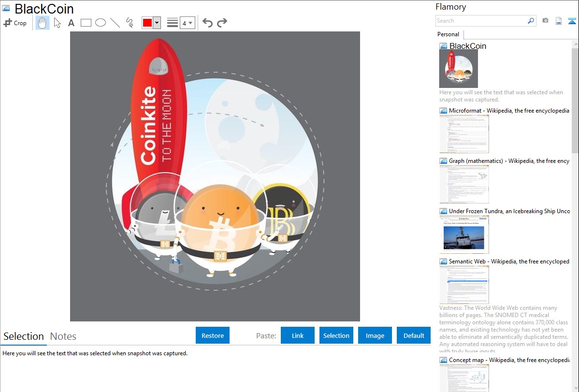Select the ellipse shape tool
This screenshot has height=392, width=579.
pyautogui.click(x=101, y=23)
